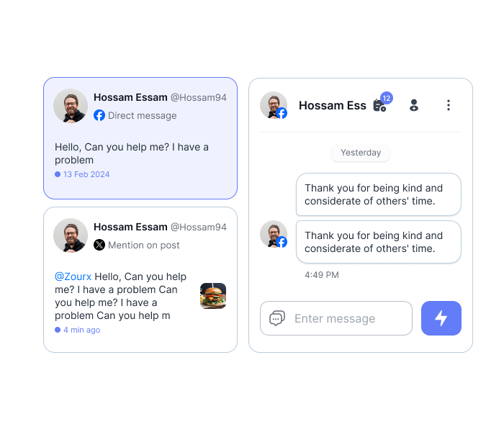This screenshot has height=432, width=504.
Task: Click the @Zourx mention link
Action: tap(73, 276)
